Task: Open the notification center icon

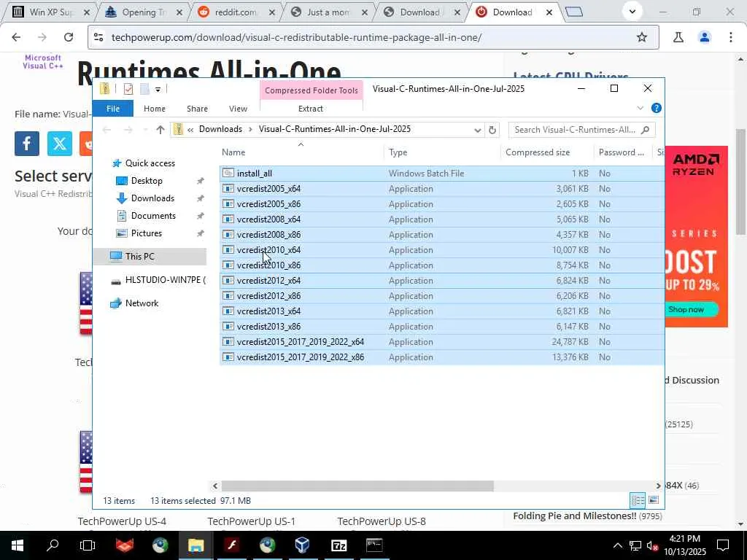Action: (723, 545)
